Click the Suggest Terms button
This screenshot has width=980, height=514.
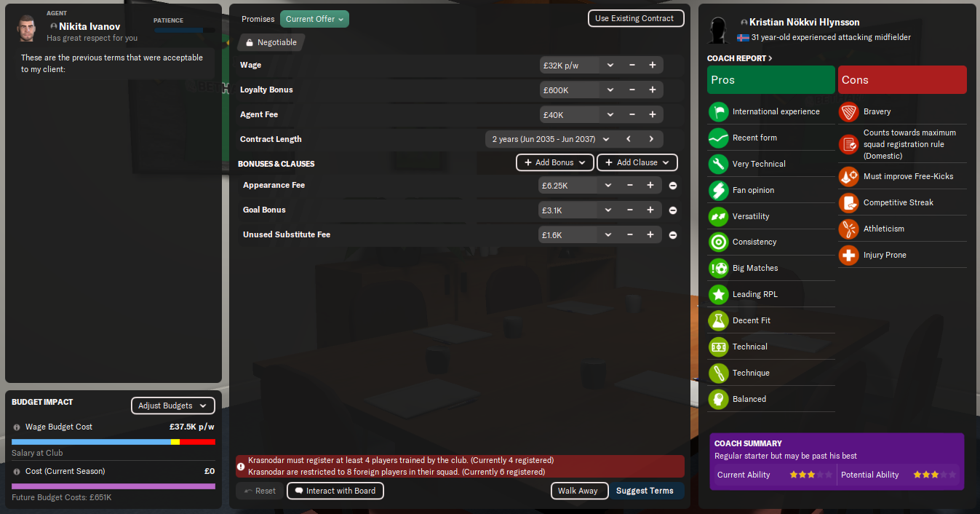coord(645,491)
